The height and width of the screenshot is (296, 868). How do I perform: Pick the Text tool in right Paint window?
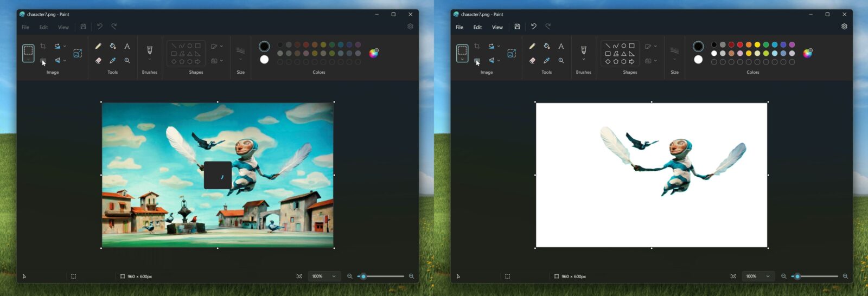point(561,47)
